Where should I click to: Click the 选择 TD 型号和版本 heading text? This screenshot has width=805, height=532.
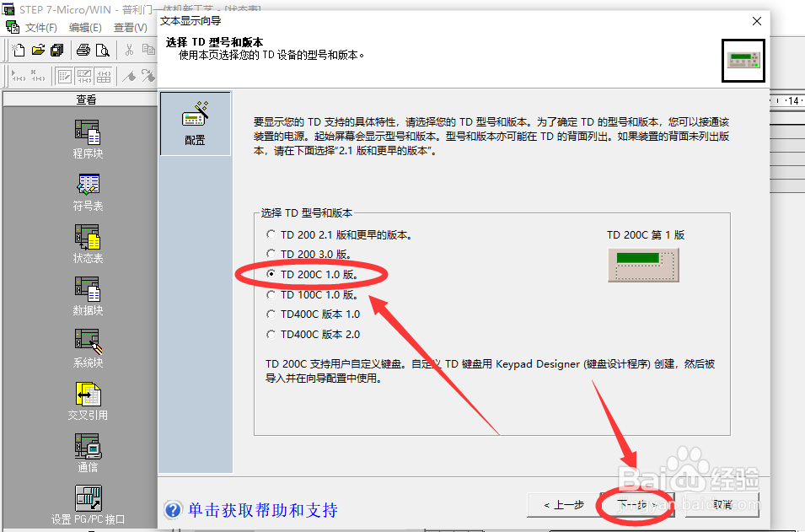point(215,42)
